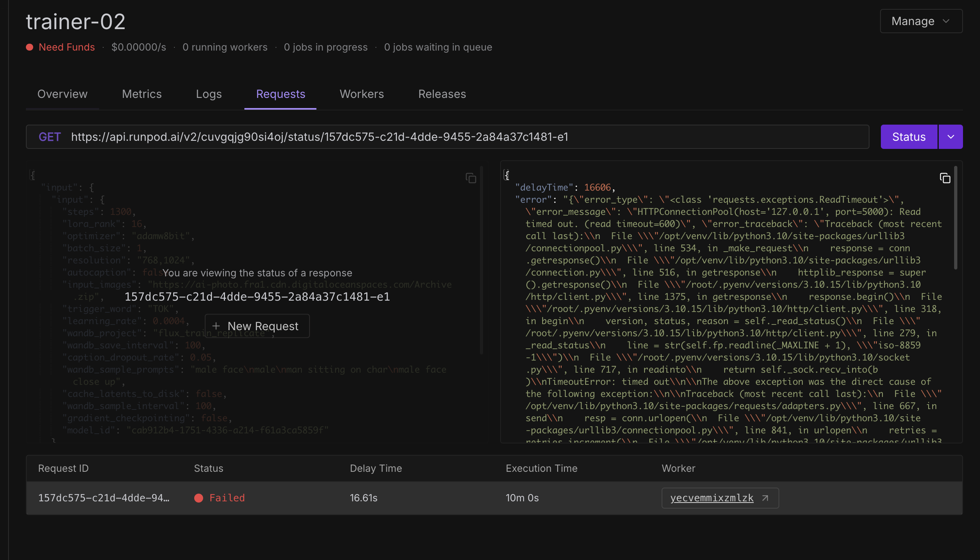Expand the Status button dropdown arrow
980x560 pixels.
click(x=950, y=137)
